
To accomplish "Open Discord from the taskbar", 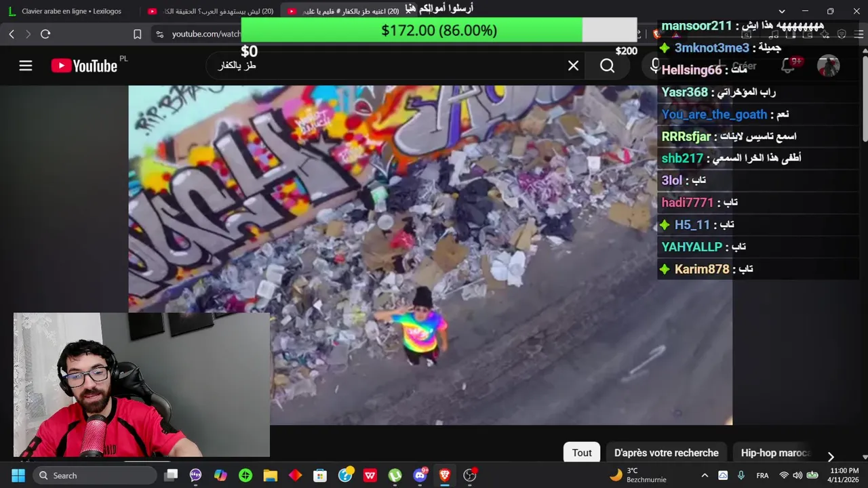I will [420, 476].
